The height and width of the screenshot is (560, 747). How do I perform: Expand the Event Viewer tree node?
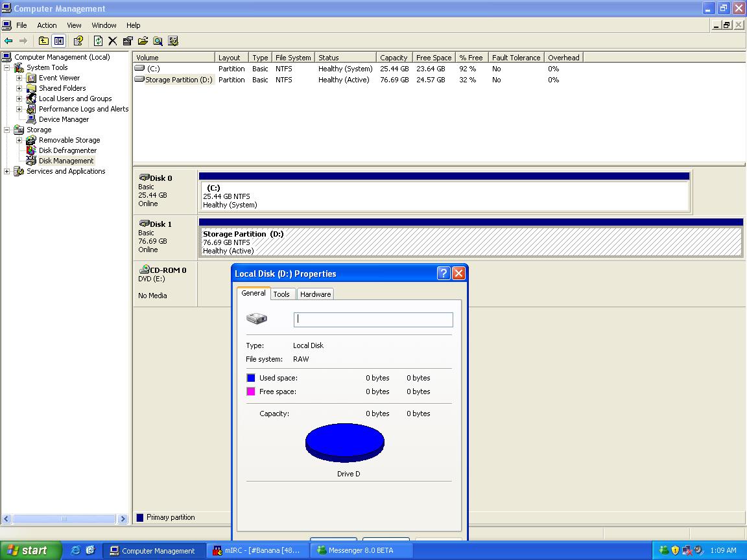point(19,78)
